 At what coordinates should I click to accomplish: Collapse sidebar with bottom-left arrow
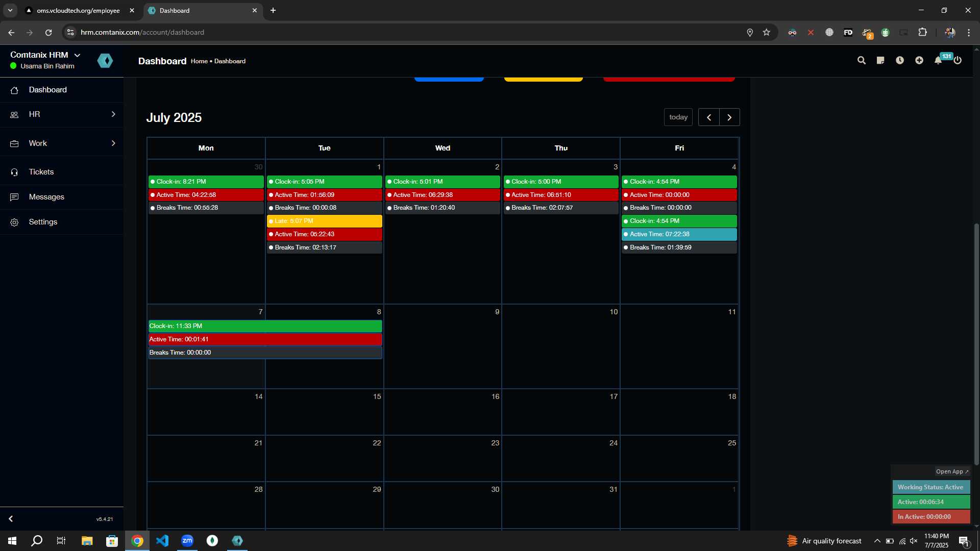pos(11,519)
